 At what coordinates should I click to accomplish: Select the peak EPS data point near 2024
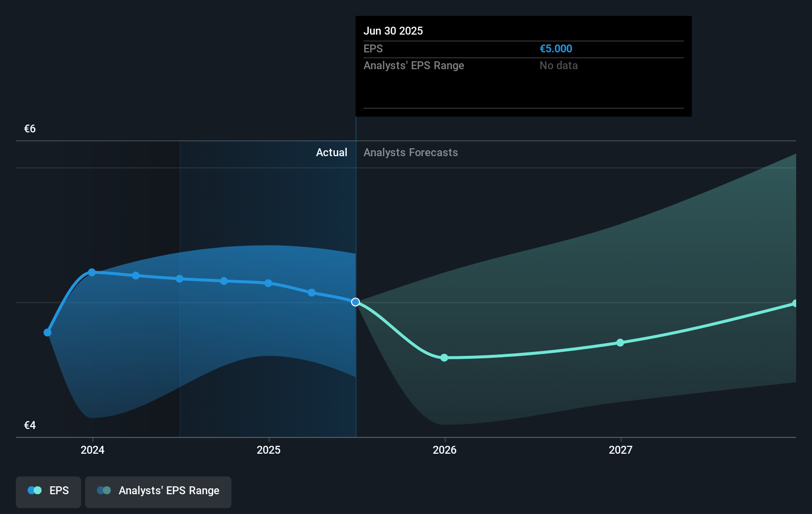92,272
